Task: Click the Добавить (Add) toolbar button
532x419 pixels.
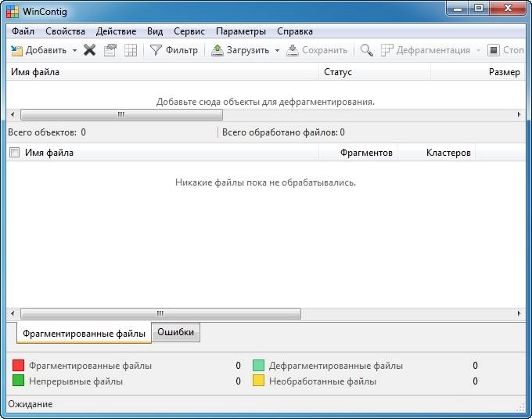Action: pyautogui.click(x=38, y=50)
